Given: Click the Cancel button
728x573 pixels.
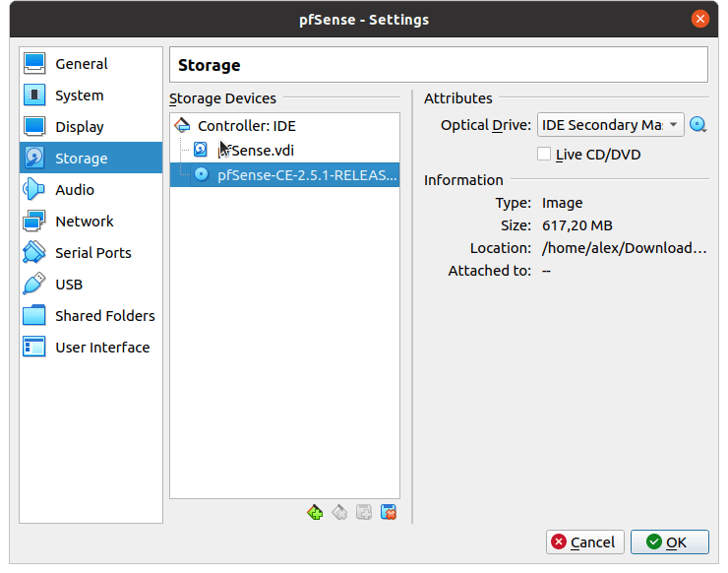Looking at the screenshot, I should (584, 541).
